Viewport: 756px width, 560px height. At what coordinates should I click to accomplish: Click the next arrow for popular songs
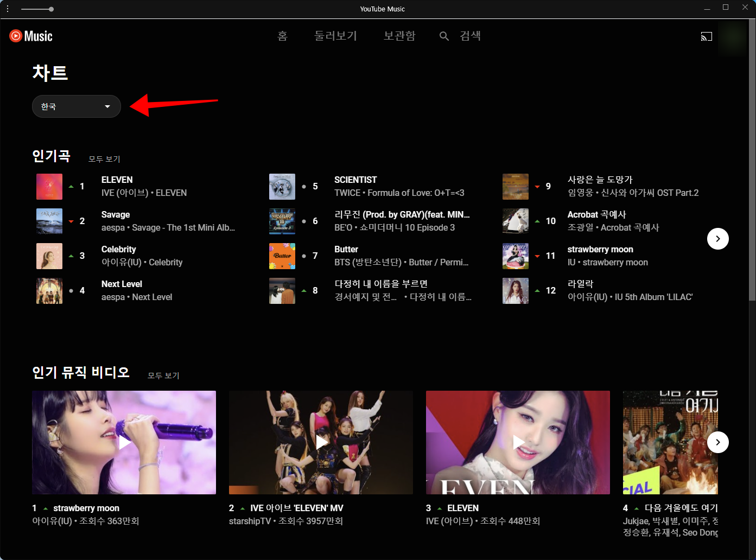717,239
